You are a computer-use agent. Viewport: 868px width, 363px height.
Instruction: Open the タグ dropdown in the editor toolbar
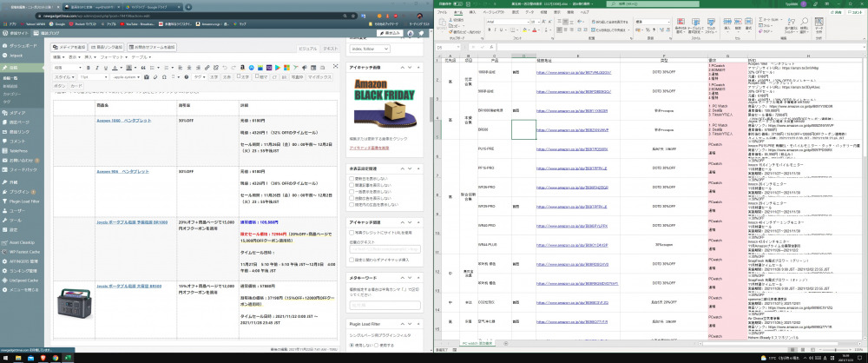tap(200, 77)
